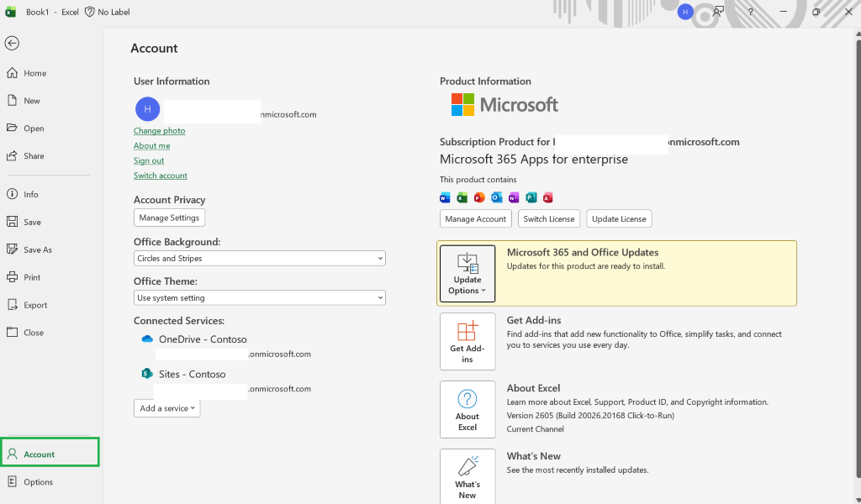Image resolution: width=861 pixels, height=504 pixels.
Task: Click the Change photo link
Action: (159, 130)
